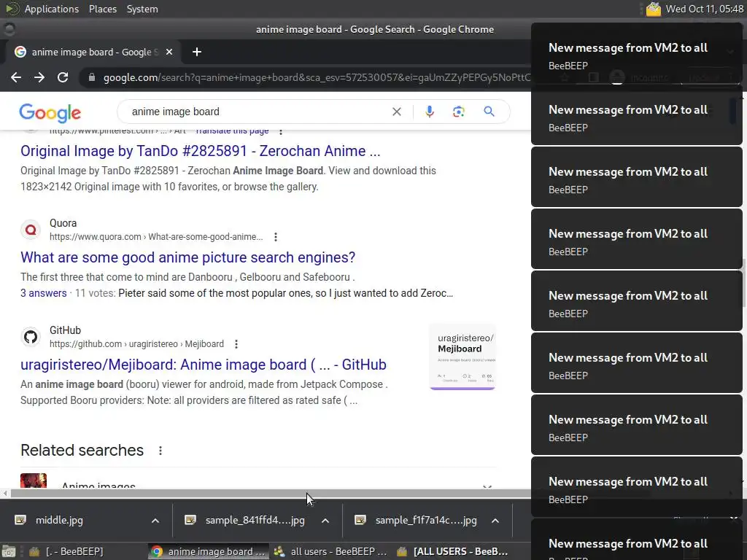
Task: Open the System menu
Action: coord(142,9)
